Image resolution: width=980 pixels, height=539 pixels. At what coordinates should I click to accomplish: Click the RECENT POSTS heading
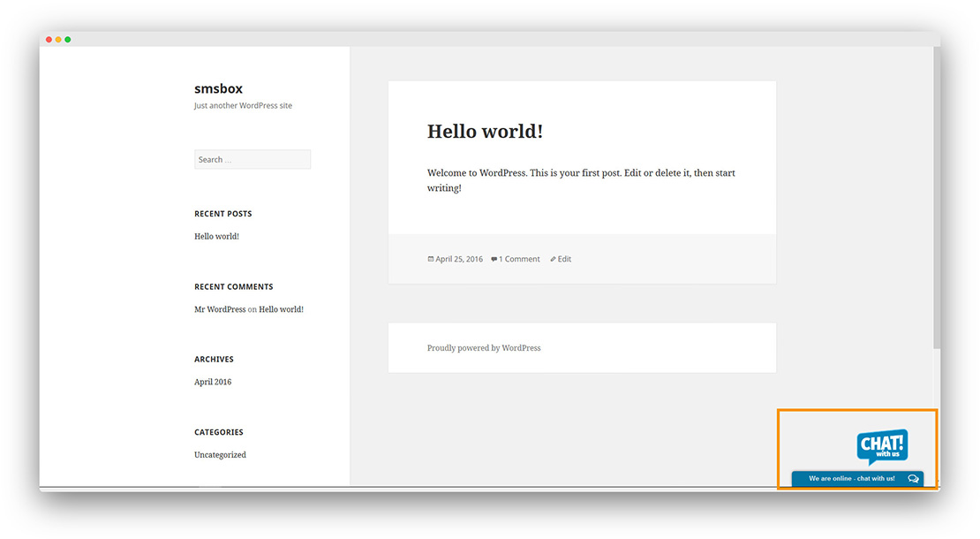[223, 214]
